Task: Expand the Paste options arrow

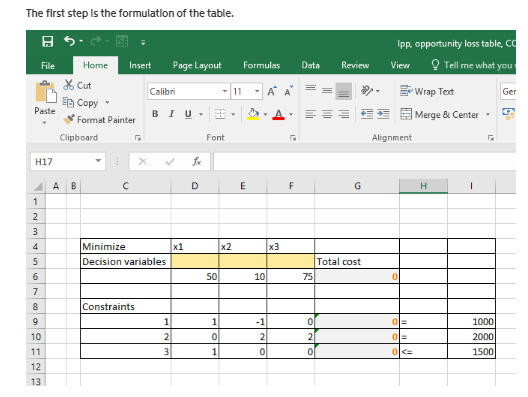Action: [44, 123]
